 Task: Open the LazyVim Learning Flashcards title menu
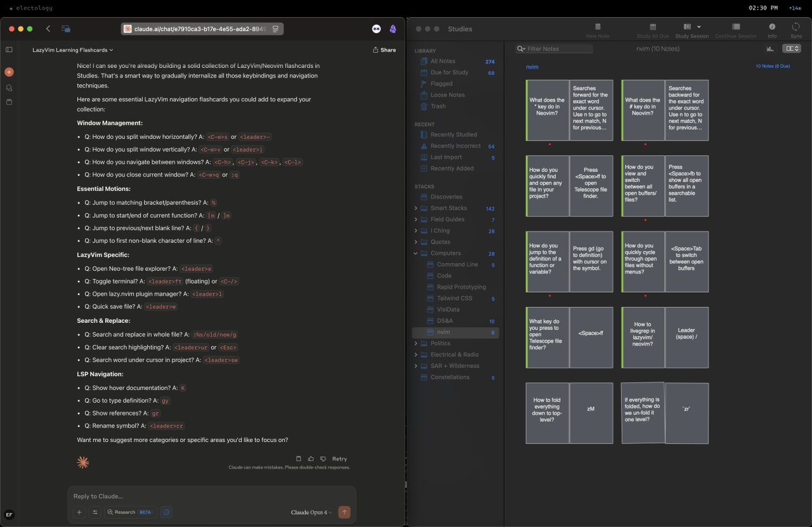tap(72, 49)
